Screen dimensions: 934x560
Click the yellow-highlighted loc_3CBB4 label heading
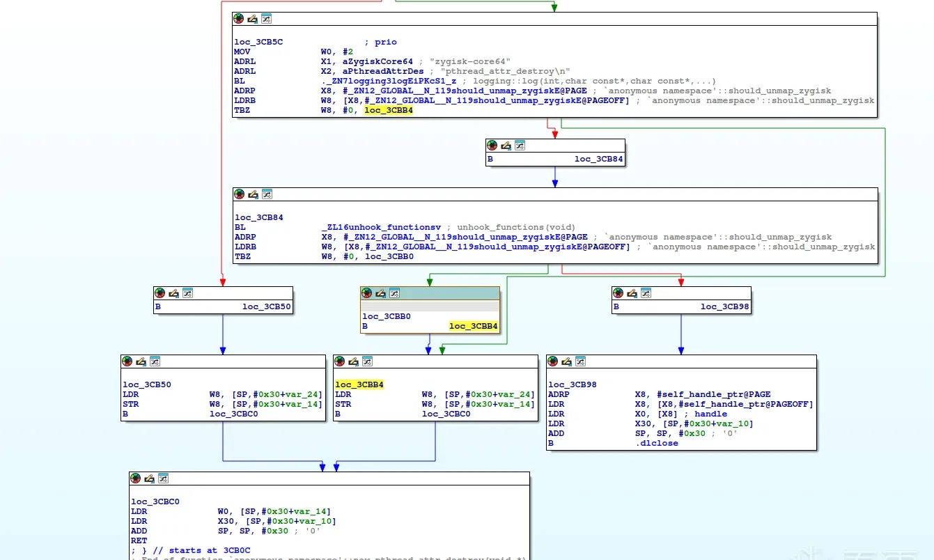pos(359,384)
